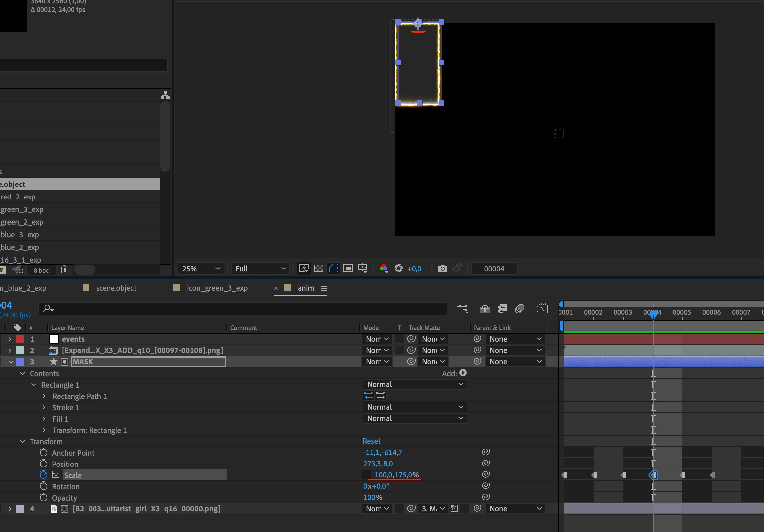Open the Graph Editor in the timeline

pyautogui.click(x=542, y=309)
